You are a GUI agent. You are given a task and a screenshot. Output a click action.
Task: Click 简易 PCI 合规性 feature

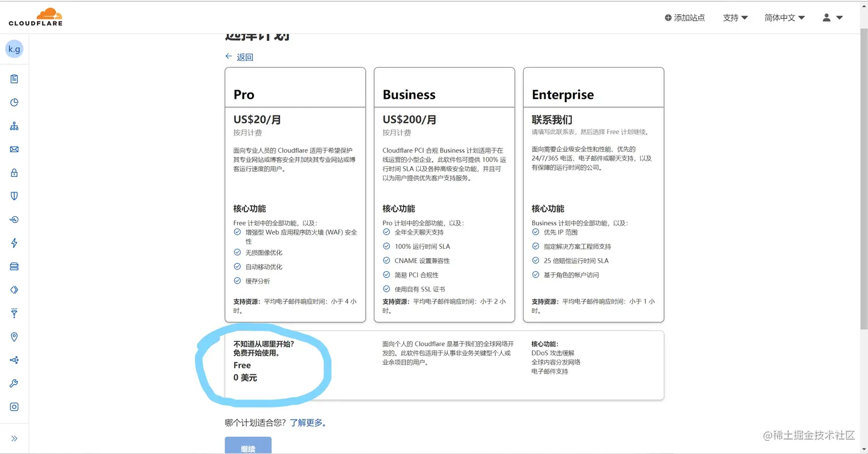tap(416, 275)
